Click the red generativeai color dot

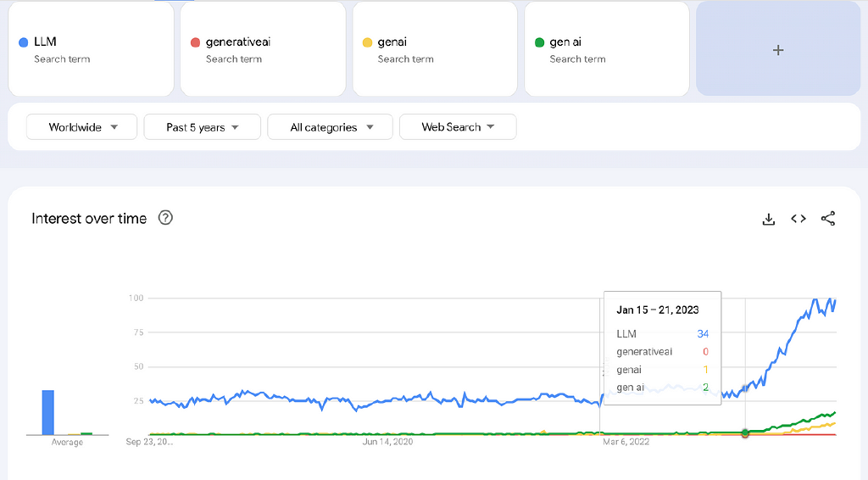[x=196, y=42]
